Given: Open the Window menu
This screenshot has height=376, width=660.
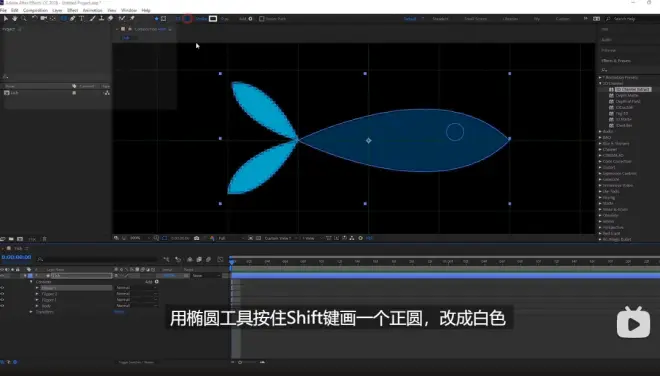Looking at the screenshot, I should pos(129,10).
